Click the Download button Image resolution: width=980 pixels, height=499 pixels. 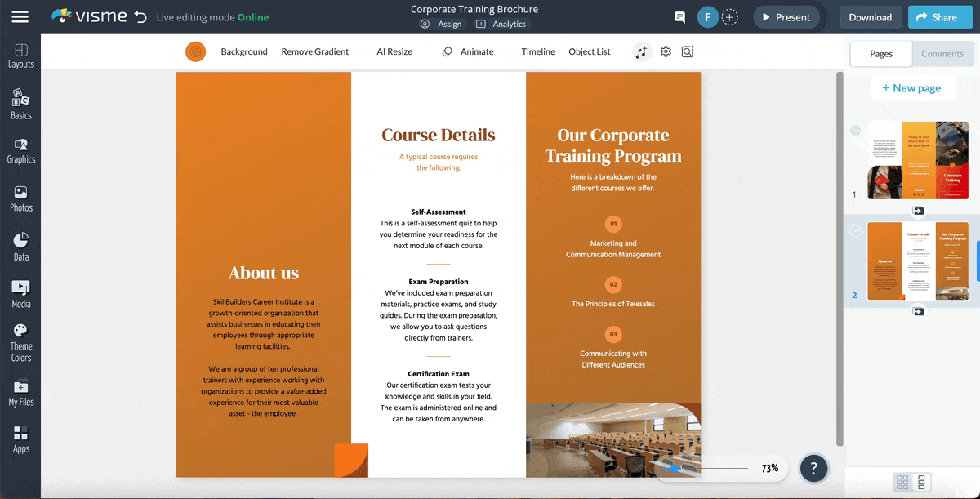(870, 17)
